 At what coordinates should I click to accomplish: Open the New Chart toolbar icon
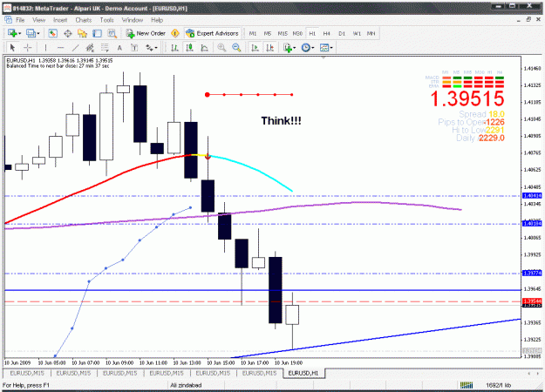pyautogui.click(x=12, y=33)
